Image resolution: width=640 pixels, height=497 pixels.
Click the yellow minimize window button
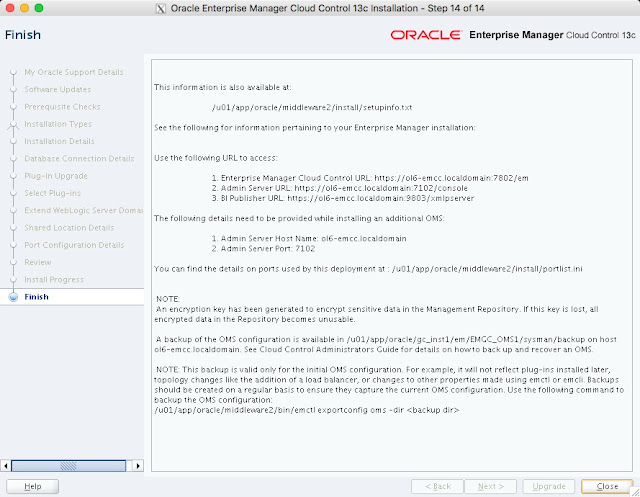[24, 8]
